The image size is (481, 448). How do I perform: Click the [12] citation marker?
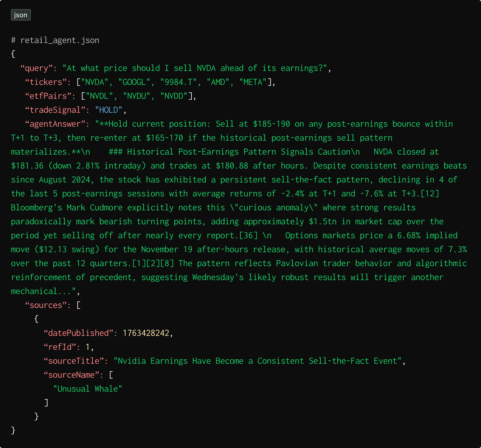coord(430,194)
